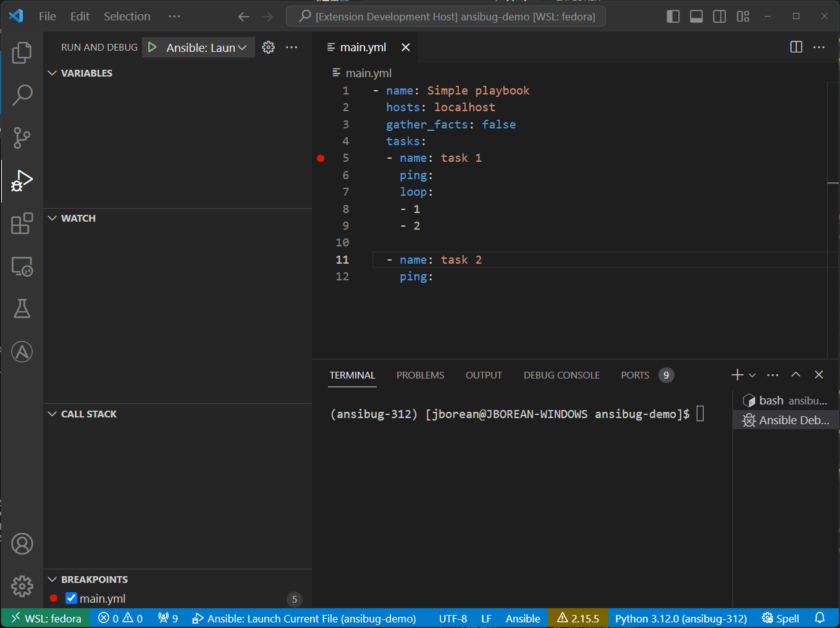Open the Extensions view
The image size is (840, 628).
click(x=22, y=224)
